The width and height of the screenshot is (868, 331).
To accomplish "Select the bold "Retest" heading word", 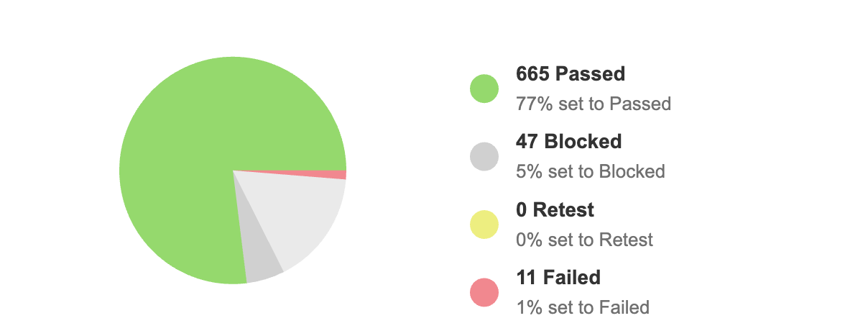I will (563, 209).
